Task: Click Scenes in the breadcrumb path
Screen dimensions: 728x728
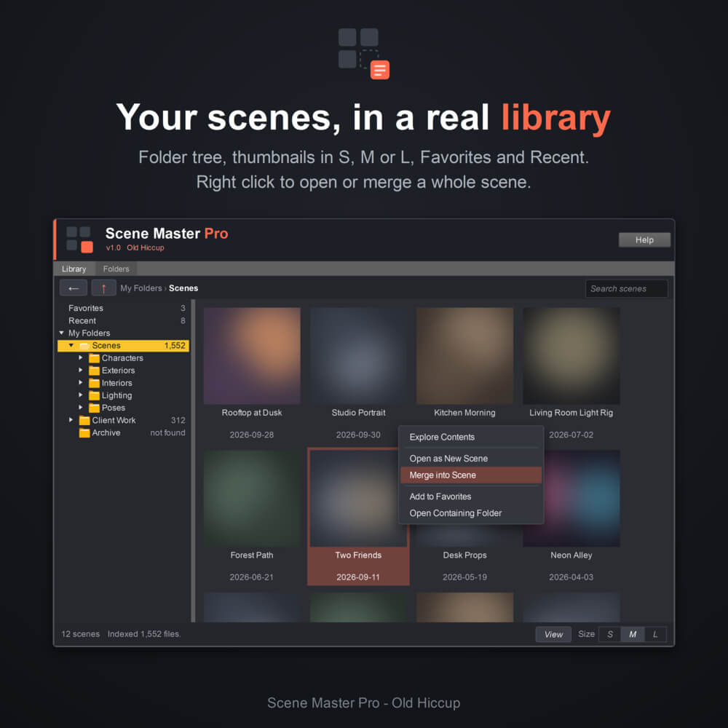Action: point(183,288)
